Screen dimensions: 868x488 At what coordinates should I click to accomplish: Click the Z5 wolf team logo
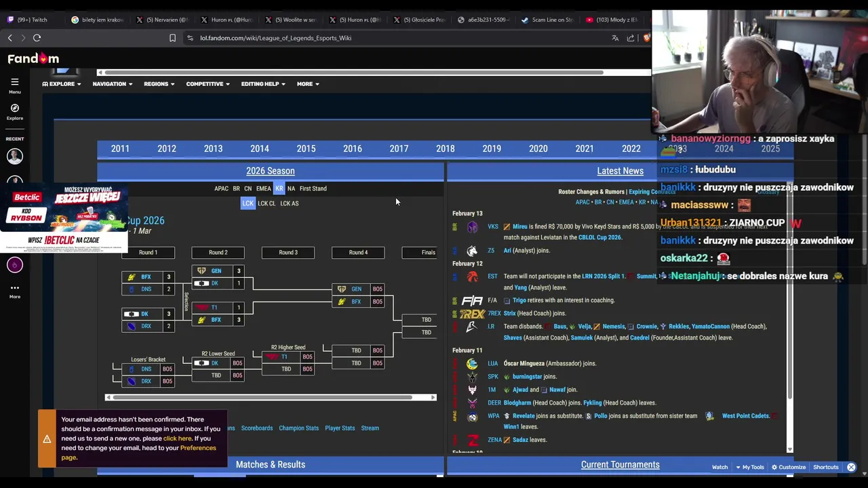tap(472, 251)
